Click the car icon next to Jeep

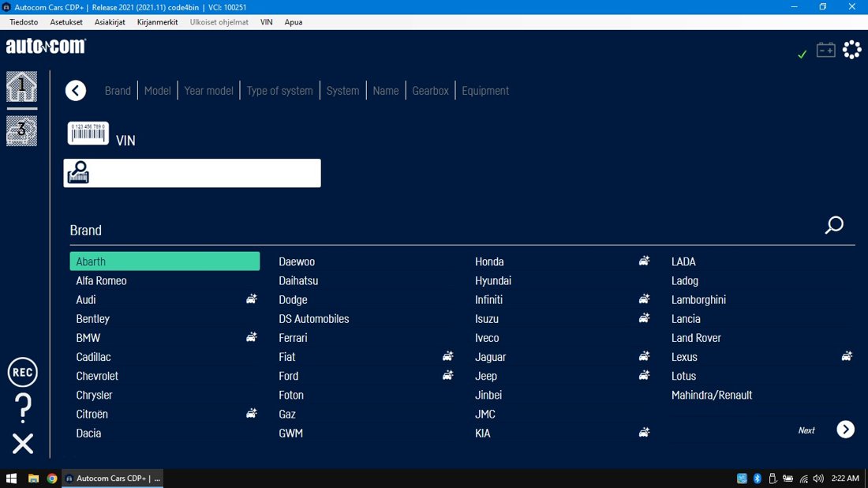coord(644,376)
